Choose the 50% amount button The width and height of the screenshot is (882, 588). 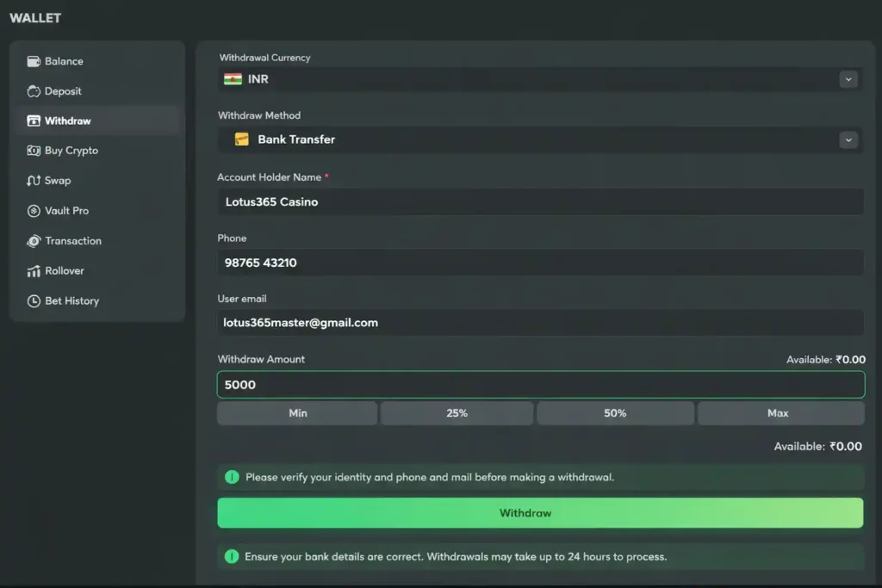[615, 413]
